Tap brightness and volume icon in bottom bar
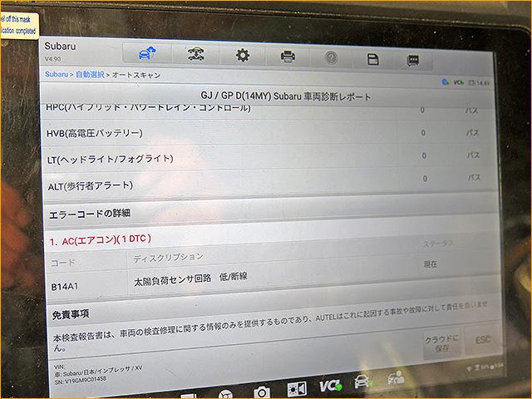 pos(297,389)
